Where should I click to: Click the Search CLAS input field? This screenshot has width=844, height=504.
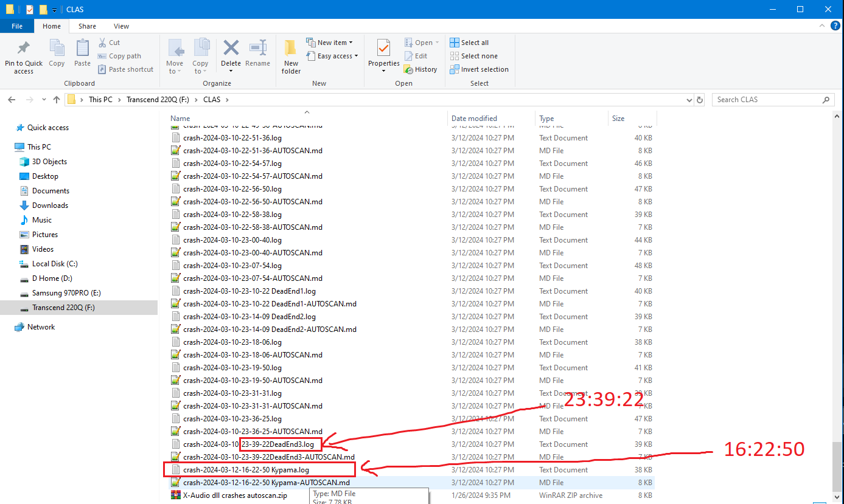click(767, 100)
